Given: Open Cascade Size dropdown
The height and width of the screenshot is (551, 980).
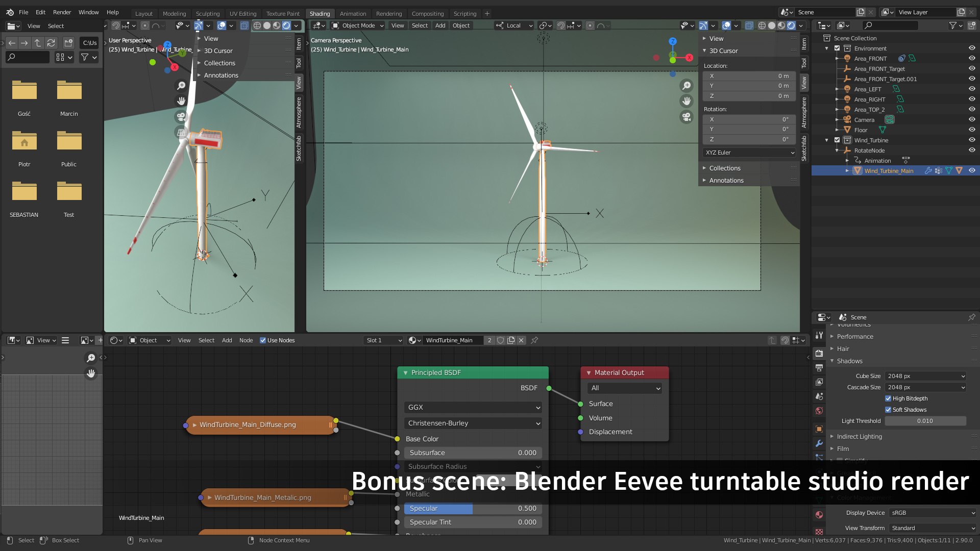Looking at the screenshot, I should tap(925, 387).
